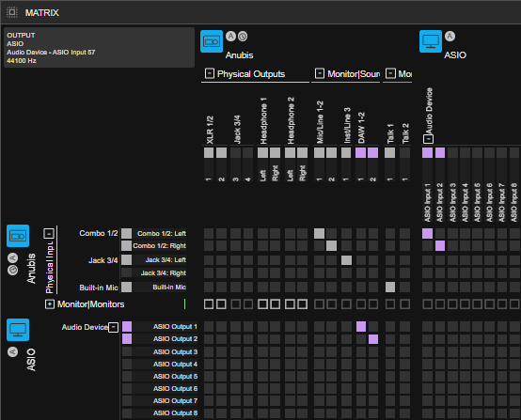The width and height of the screenshot is (521, 420).
Task: Disconnect Combo 1/2 Left from Mic/Line 1
Action: tap(319, 233)
